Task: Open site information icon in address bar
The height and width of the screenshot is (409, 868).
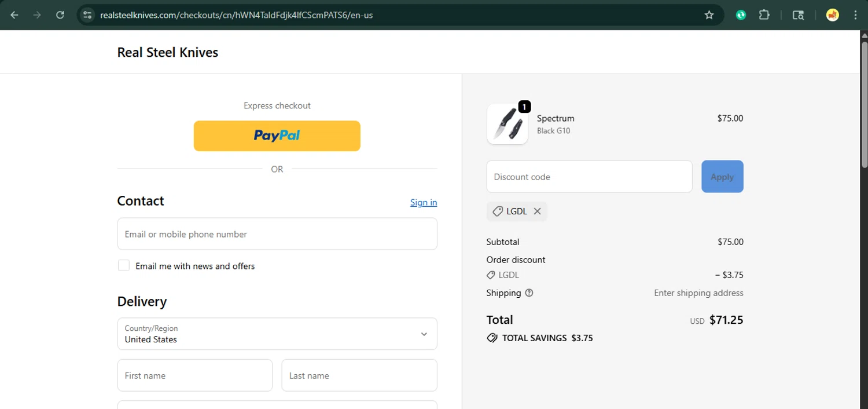Action: (x=87, y=15)
